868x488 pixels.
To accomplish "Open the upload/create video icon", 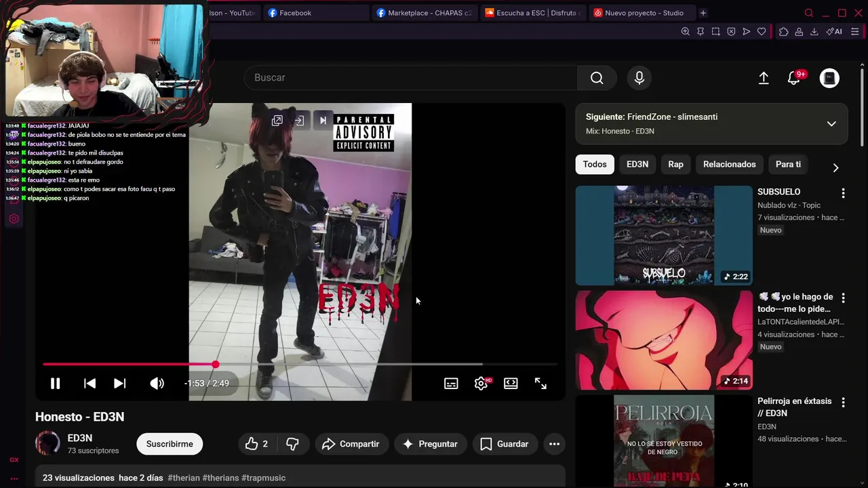I will click(x=764, y=78).
